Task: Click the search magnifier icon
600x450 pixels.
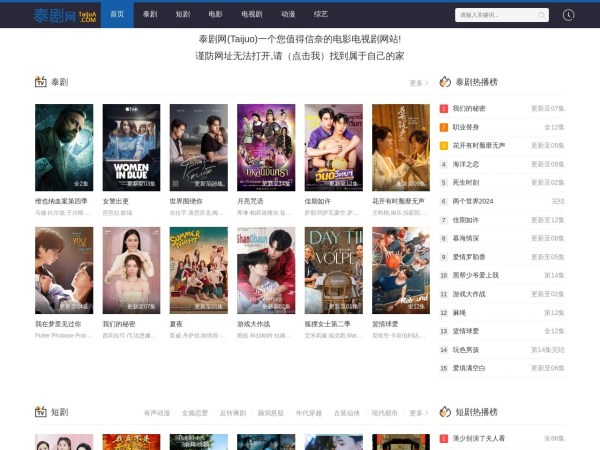Action: click(541, 15)
